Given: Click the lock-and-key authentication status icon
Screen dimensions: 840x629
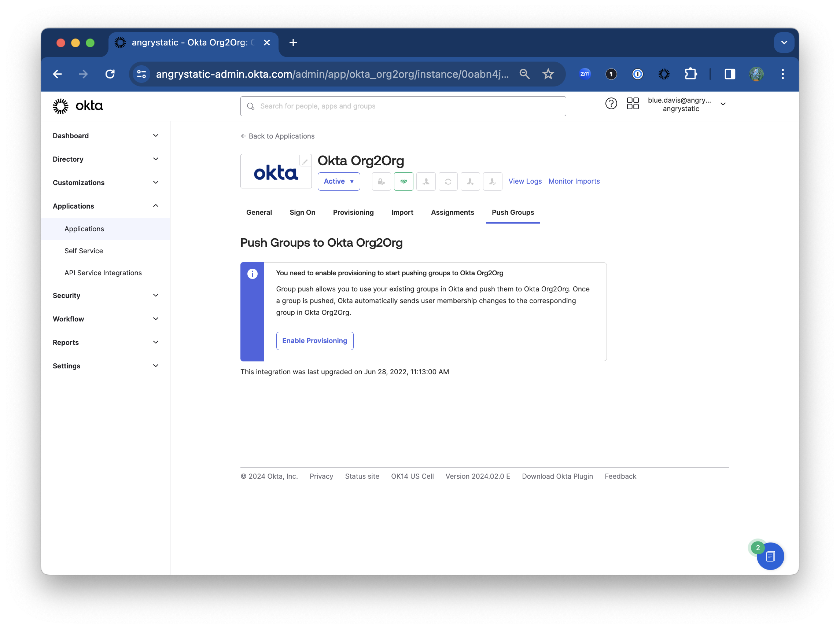Looking at the screenshot, I should 381,181.
